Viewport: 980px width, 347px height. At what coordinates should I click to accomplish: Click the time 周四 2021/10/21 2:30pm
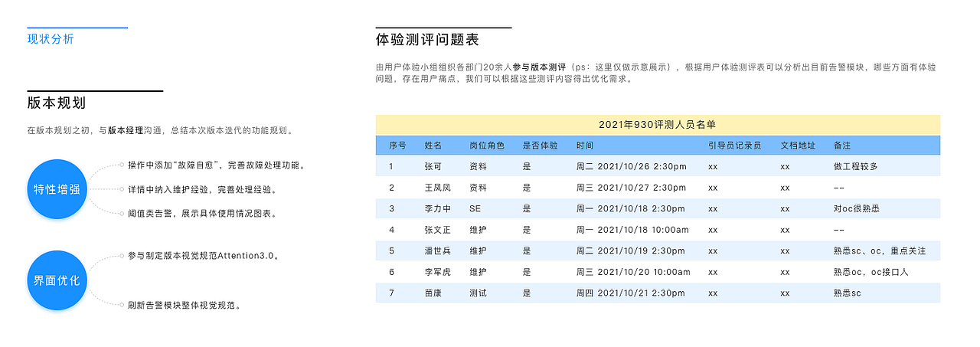click(631, 293)
